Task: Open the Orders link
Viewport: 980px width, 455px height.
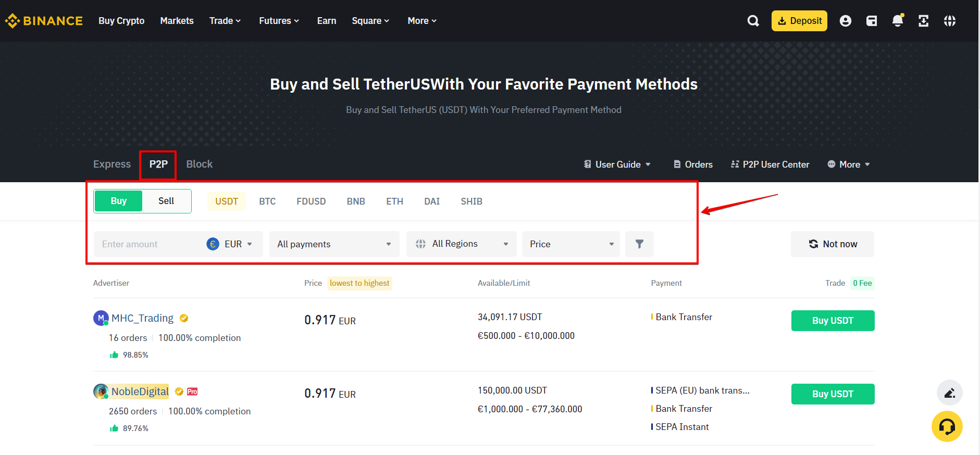Action: pyautogui.click(x=693, y=165)
